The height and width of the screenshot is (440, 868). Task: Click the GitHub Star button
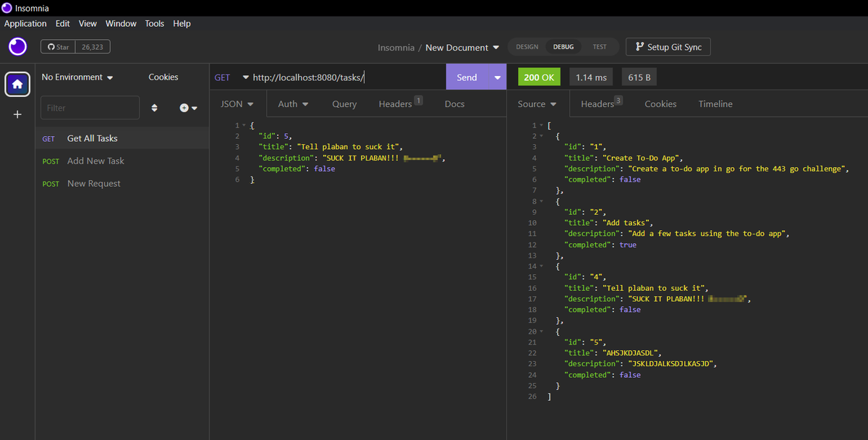click(x=58, y=47)
